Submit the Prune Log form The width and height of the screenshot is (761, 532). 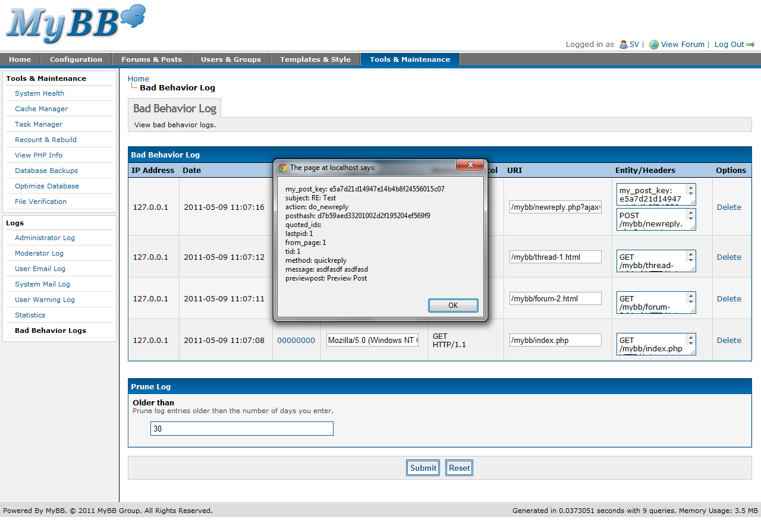[423, 468]
